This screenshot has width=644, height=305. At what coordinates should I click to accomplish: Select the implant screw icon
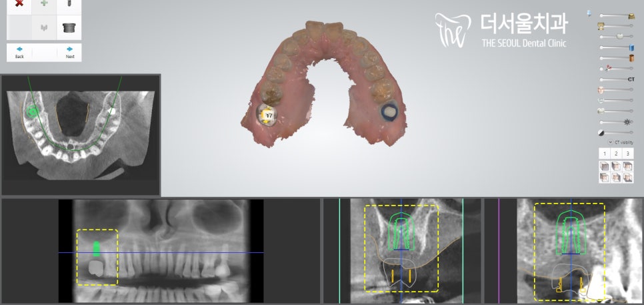68,4
